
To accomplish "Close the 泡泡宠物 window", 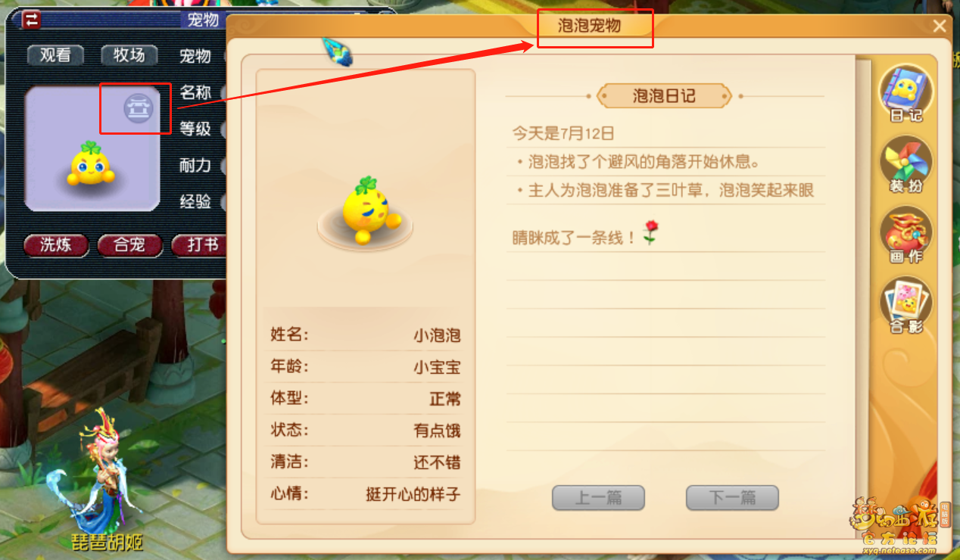I will point(940,26).
